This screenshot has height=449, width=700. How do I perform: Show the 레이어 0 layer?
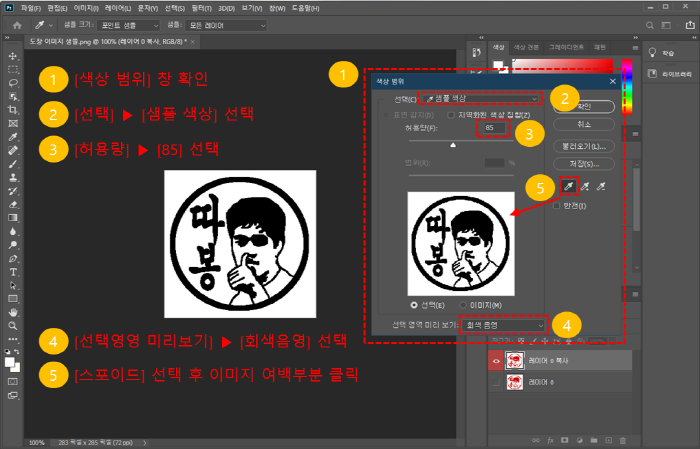(496, 382)
